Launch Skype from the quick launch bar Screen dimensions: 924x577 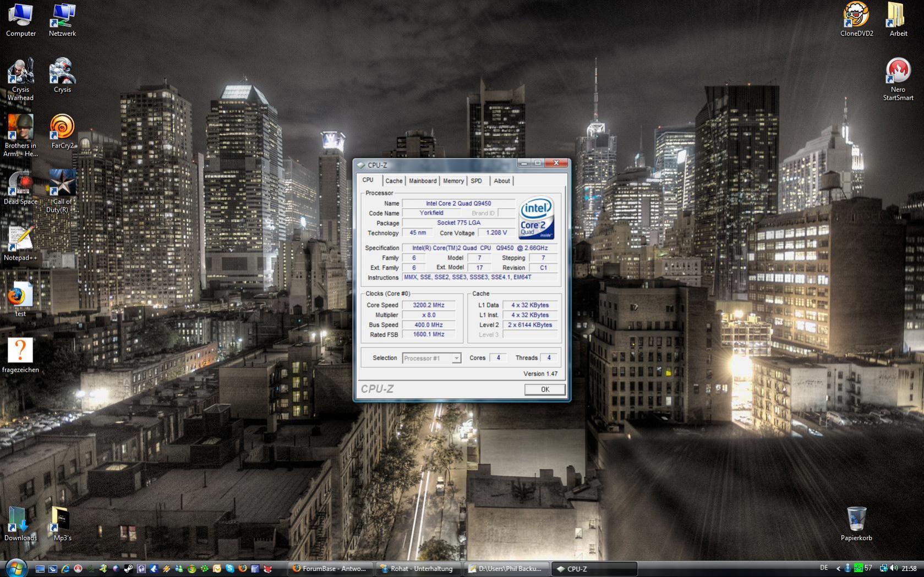click(229, 569)
